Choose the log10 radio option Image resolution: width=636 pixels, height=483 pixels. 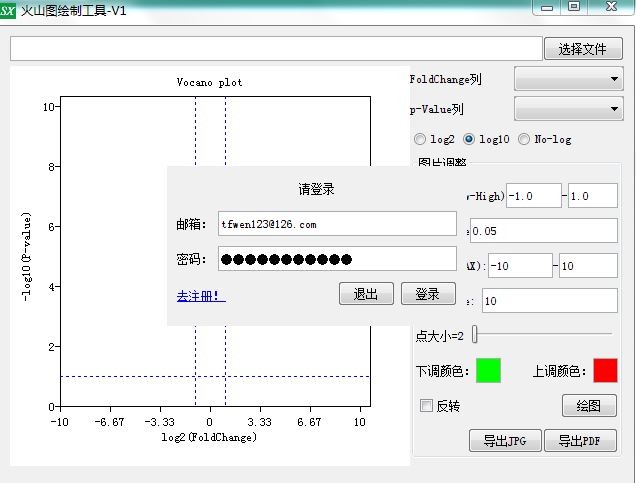point(470,139)
